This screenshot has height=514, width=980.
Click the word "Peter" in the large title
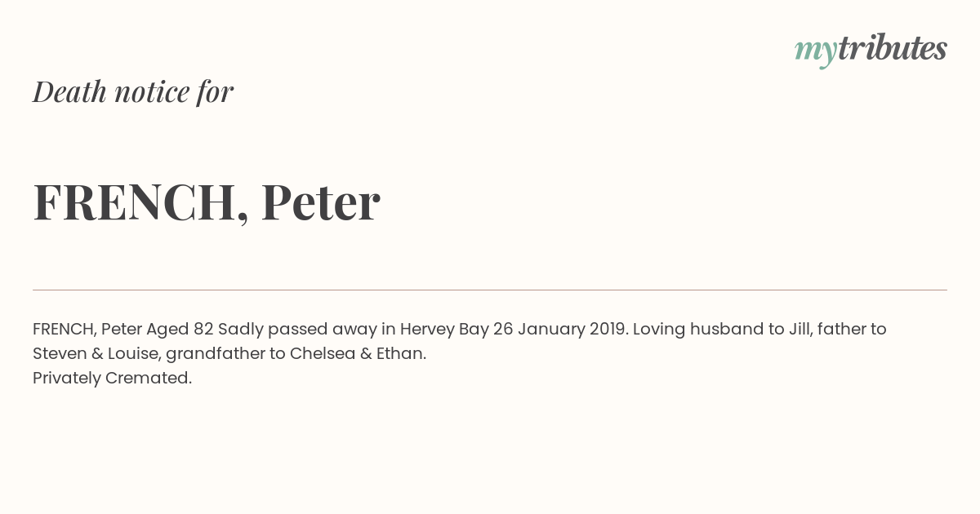(x=321, y=202)
